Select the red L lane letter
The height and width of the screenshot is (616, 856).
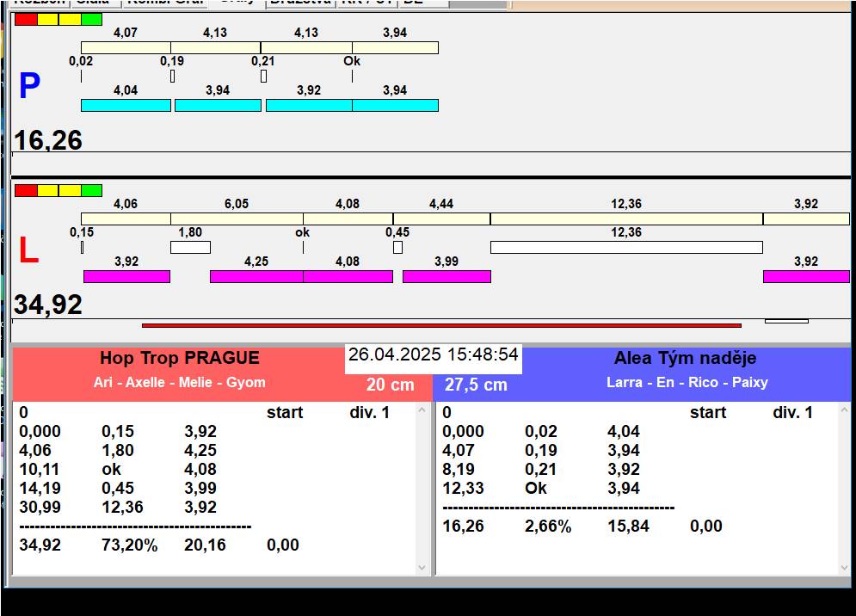[28, 251]
